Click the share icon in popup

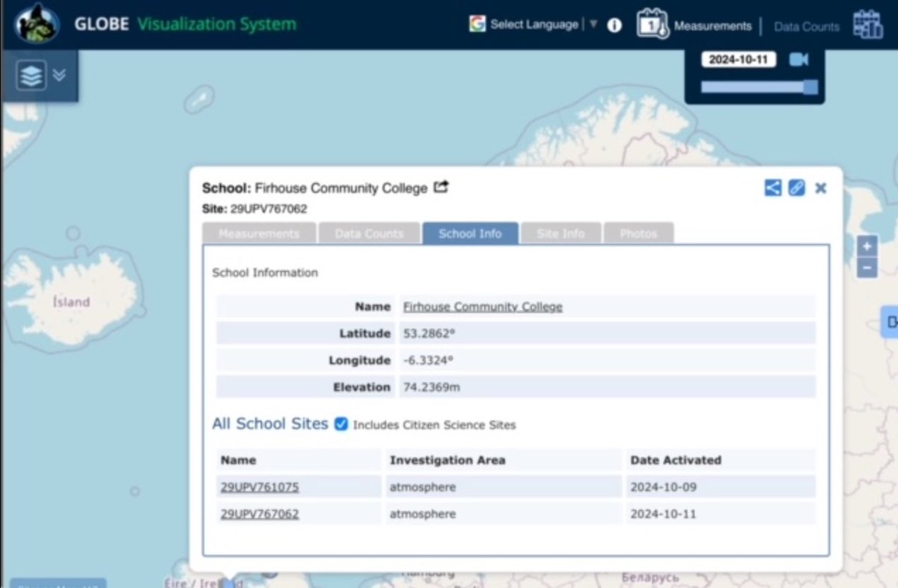click(x=772, y=188)
